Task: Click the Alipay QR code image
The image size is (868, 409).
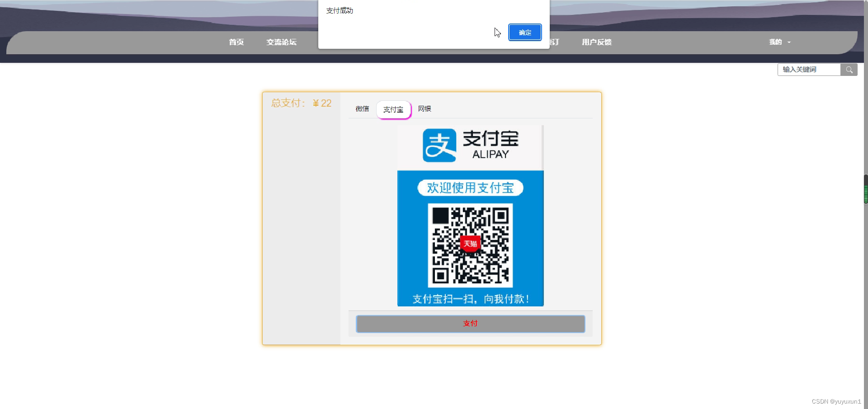Action: tap(470, 245)
